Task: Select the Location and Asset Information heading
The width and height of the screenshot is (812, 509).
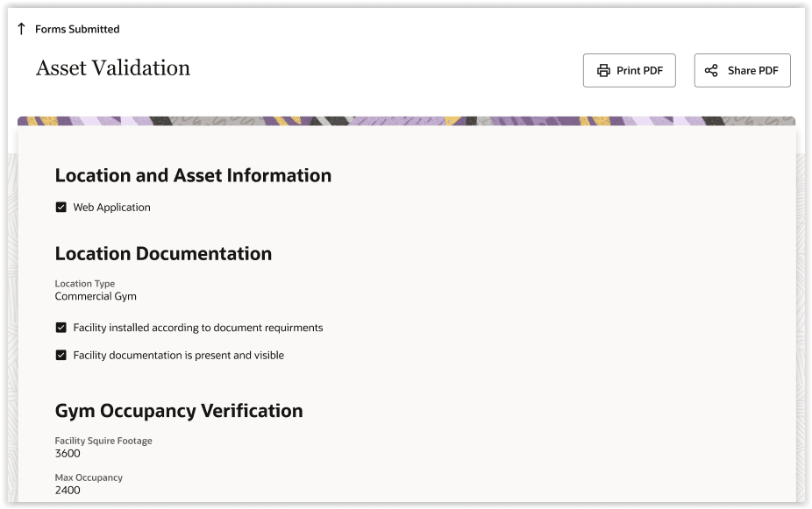Action: click(x=193, y=175)
